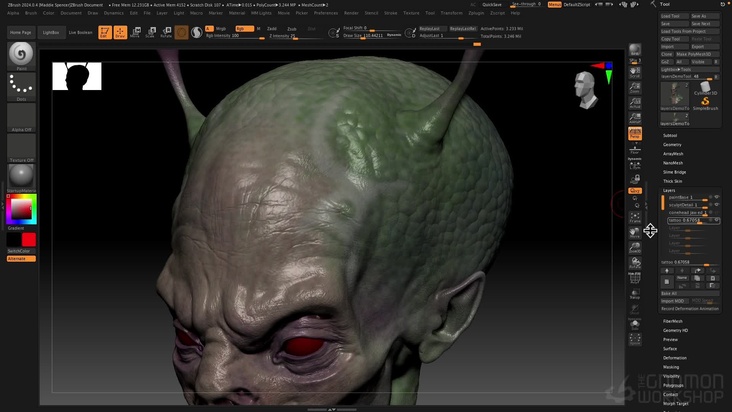
Task: Open the Alpha menu
Action: click(13, 13)
